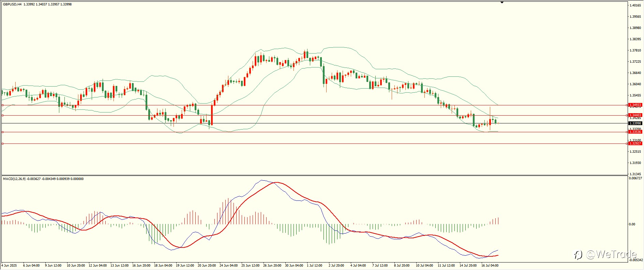Click the -0.005342 MACD scale value
This screenshot has width=644, height=270.
[635, 260]
